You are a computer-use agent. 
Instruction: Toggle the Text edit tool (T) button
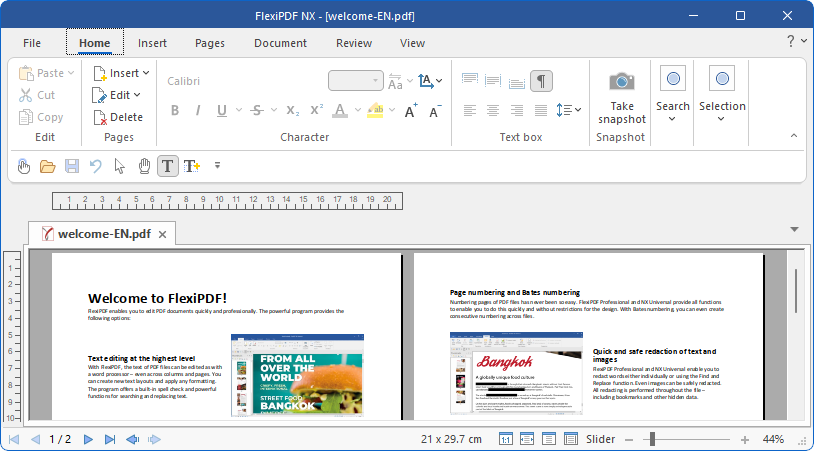tap(168, 166)
